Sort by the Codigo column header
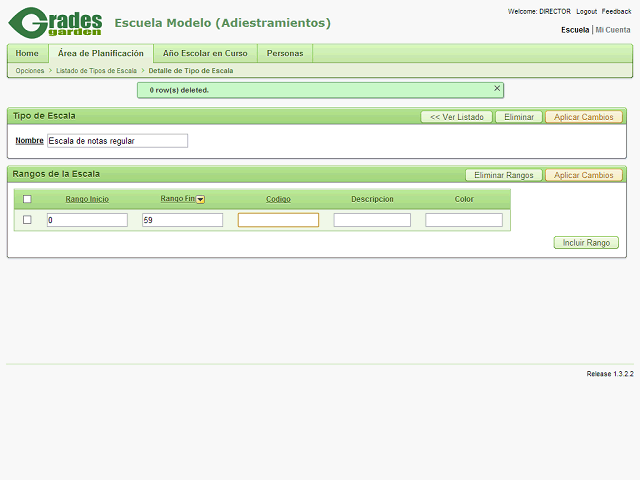Image resolution: width=640 pixels, height=480 pixels. 278,199
